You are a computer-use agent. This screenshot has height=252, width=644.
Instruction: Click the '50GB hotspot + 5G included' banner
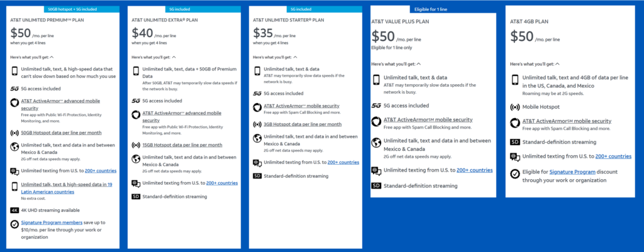82,9
